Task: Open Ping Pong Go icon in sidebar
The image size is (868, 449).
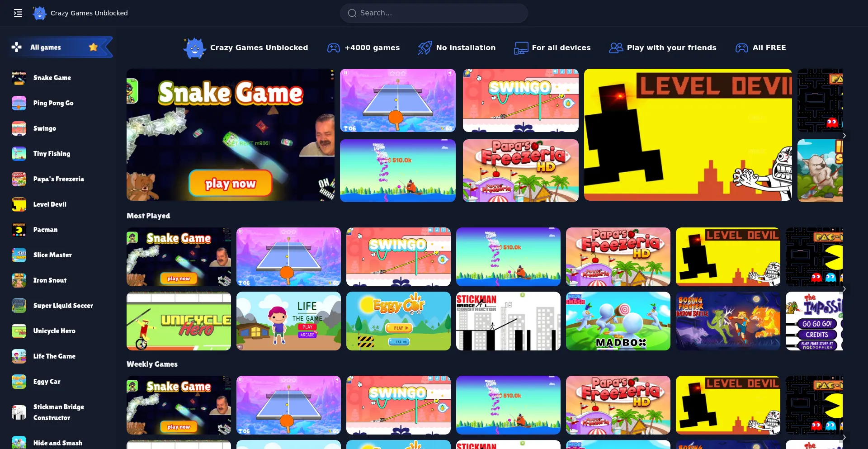Action: (x=19, y=103)
